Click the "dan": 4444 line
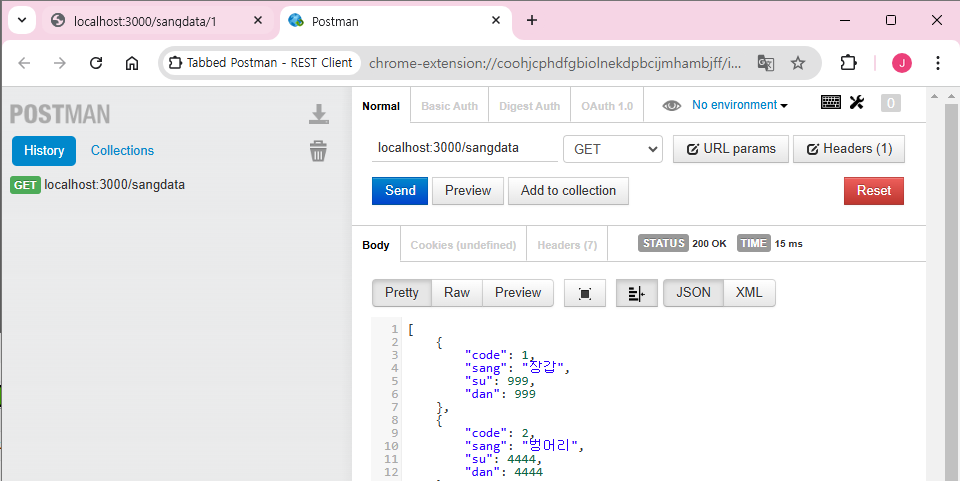Viewport: 960px width, 481px height. (x=504, y=472)
